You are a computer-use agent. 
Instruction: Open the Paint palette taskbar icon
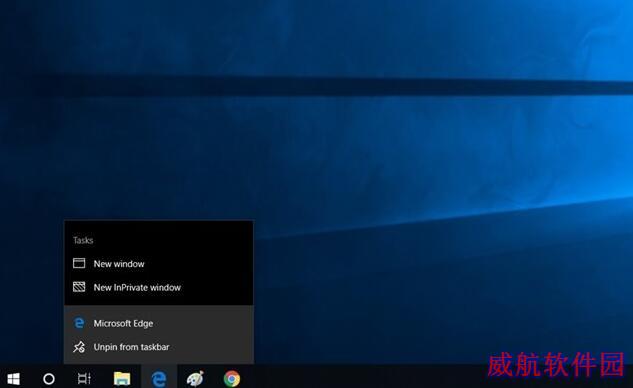195,379
